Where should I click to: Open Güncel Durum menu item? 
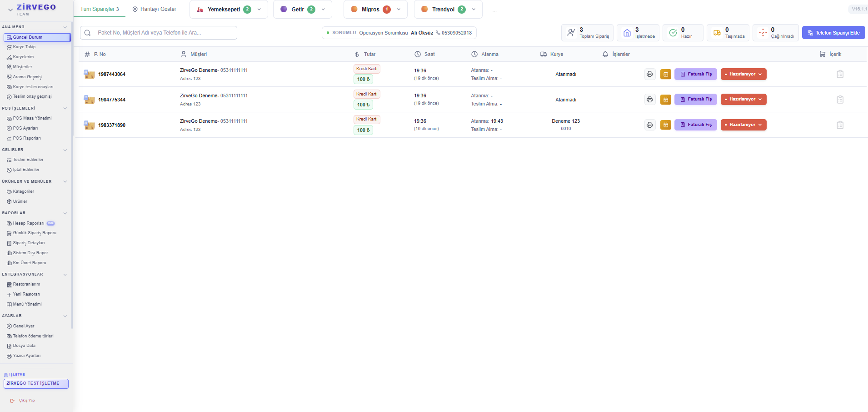37,37
